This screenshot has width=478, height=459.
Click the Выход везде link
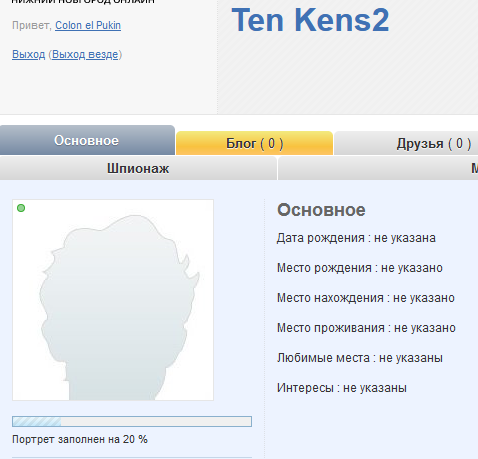(x=85, y=54)
